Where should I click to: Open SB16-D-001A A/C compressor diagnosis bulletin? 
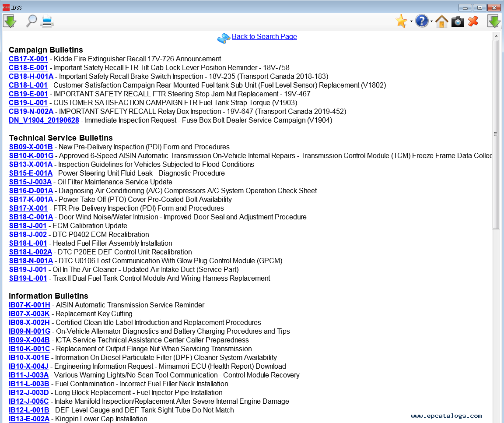point(31,191)
